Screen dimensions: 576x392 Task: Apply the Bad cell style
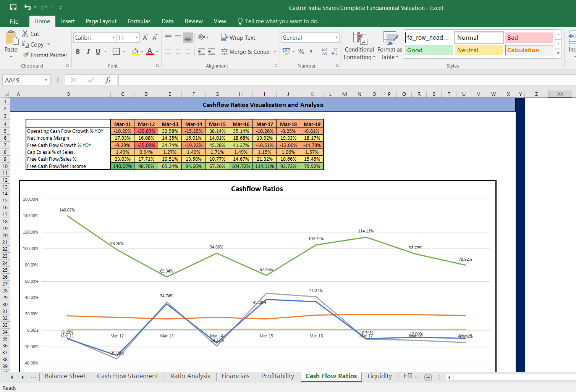tap(529, 37)
